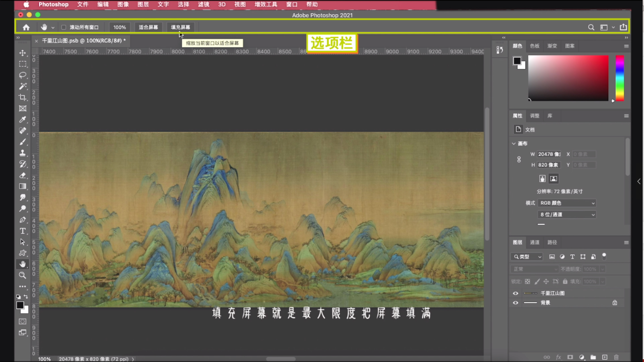The height and width of the screenshot is (362, 644).
Task: Click the toolbox foreground color swatch
Action: click(20, 305)
